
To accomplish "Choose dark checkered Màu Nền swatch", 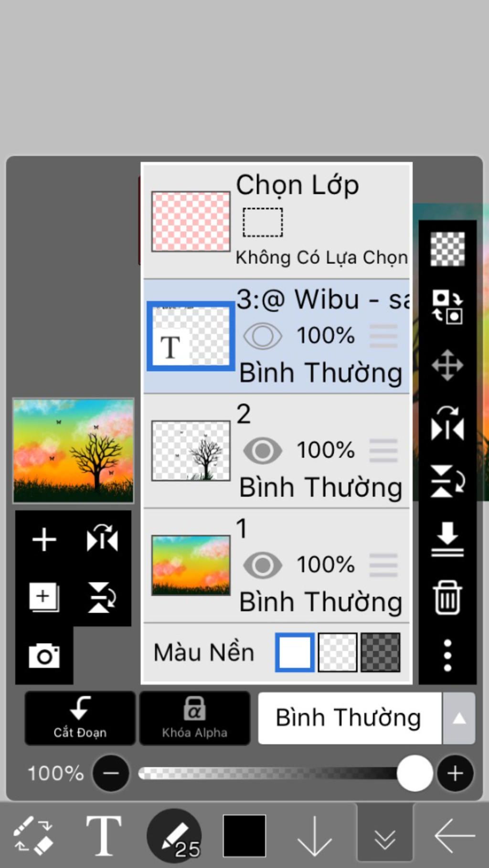I will pos(380,652).
